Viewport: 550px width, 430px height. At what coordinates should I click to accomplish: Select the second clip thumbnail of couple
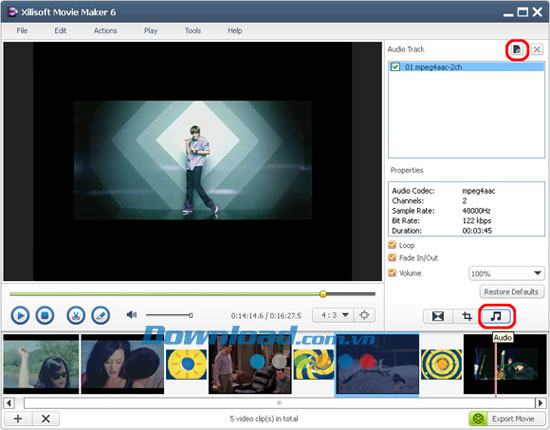click(x=122, y=364)
